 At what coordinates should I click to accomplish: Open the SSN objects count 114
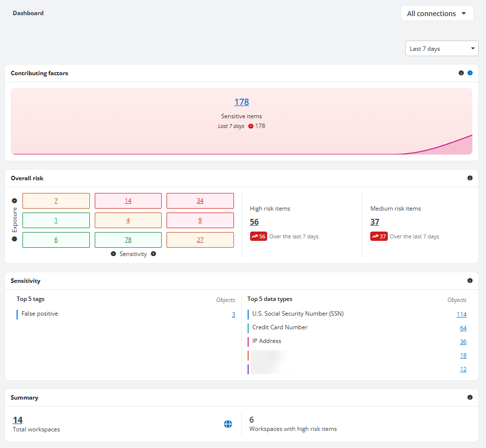[x=462, y=314]
